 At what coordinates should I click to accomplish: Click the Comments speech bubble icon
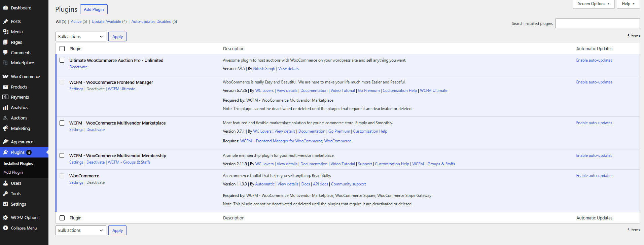[x=5, y=53]
